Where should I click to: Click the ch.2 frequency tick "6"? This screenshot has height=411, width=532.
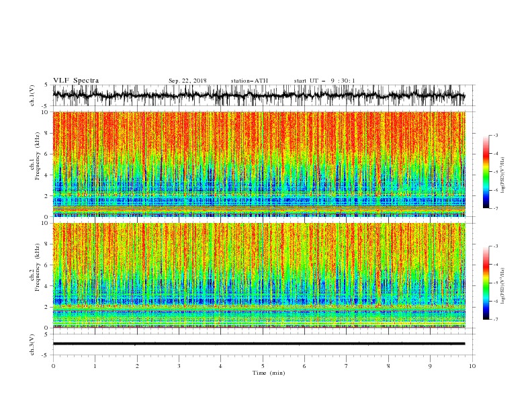(46, 265)
